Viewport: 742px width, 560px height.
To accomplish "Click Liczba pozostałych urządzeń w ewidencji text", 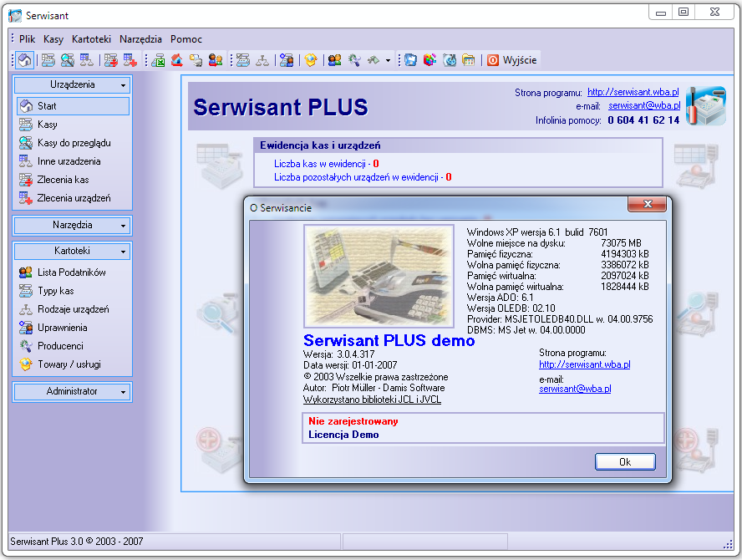I will (363, 177).
